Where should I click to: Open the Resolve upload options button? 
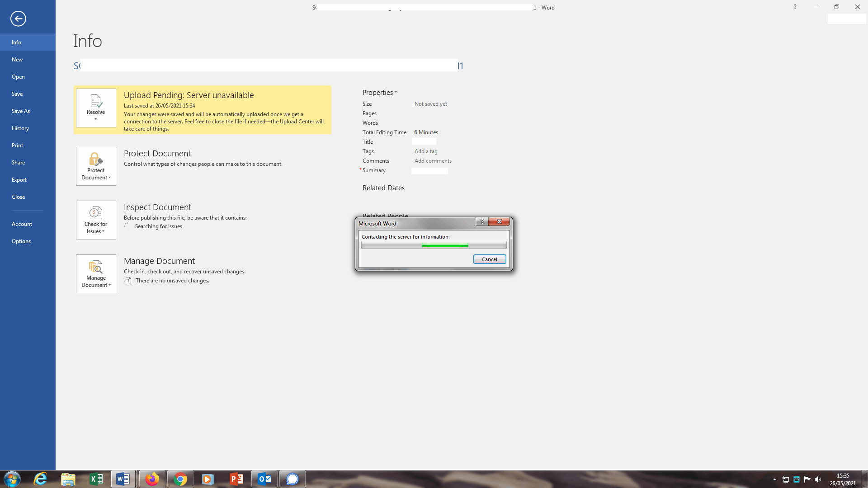pyautogui.click(x=96, y=108)
